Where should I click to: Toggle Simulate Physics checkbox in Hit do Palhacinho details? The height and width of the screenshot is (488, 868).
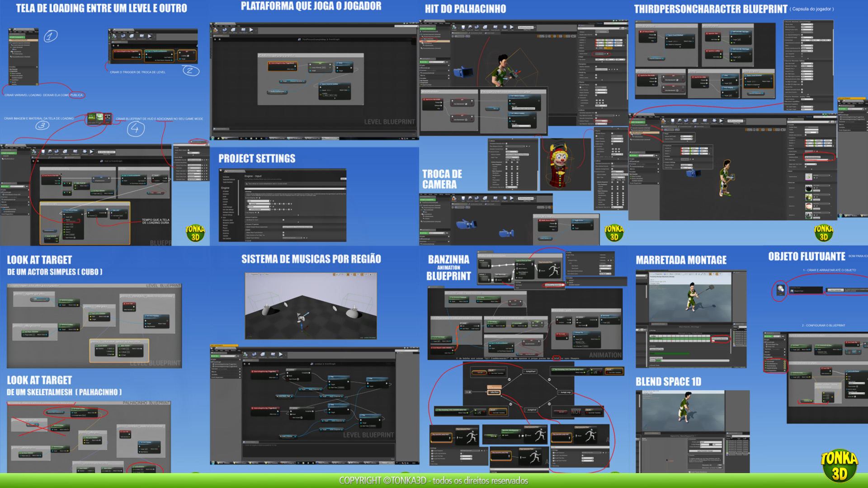coord(596,84)
